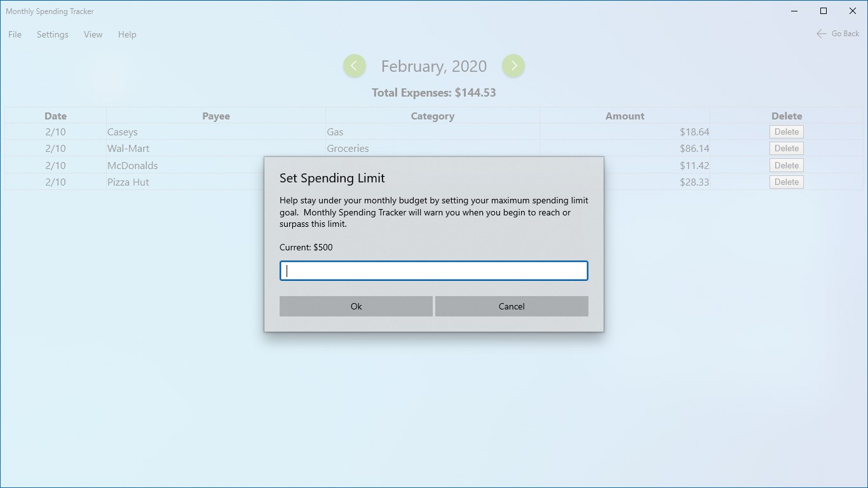This screenshot has width=868, height=488.
Task: Open the File menu
Action: click(x=15, y=34)
